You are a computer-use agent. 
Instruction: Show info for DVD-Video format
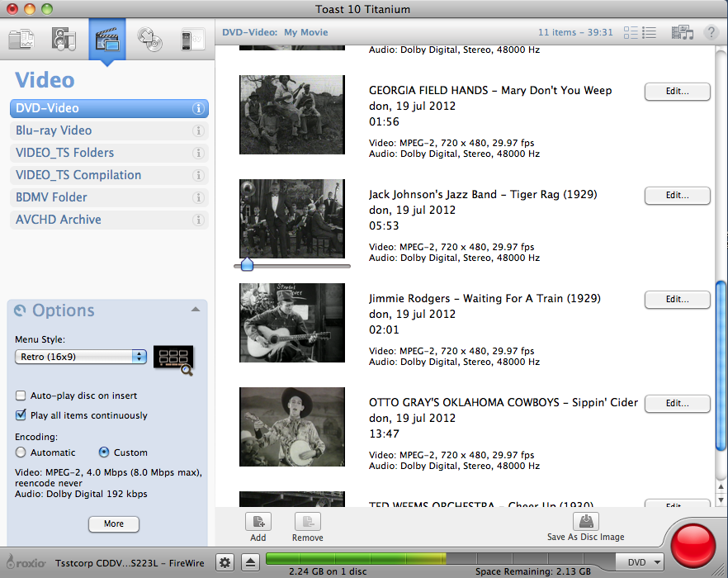pos(198,108)
